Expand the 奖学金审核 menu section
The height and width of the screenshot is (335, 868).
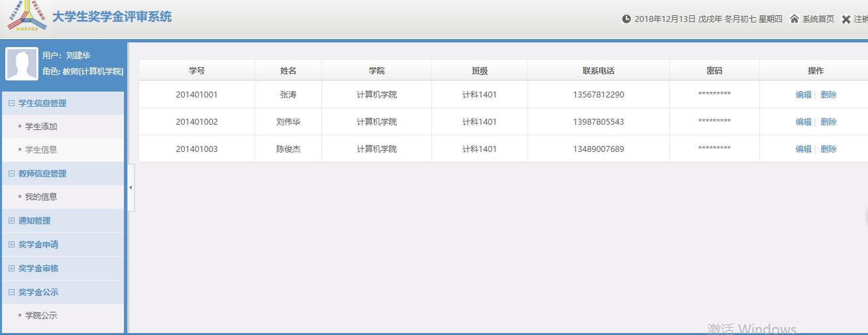(63, 268)
